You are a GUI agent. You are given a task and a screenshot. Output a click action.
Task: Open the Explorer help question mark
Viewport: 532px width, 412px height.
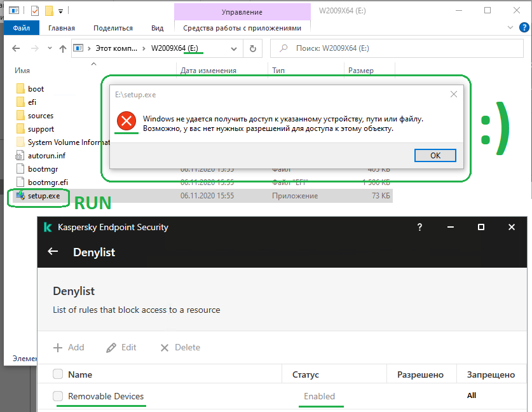coord(524,27)
